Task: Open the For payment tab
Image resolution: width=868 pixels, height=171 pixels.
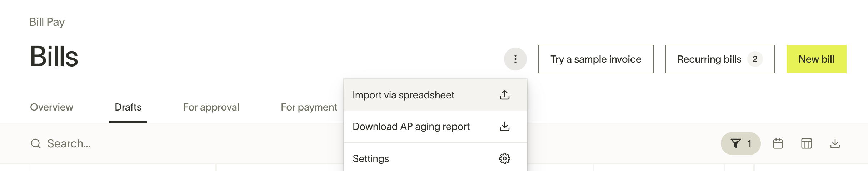Action: tap(309, 107)
